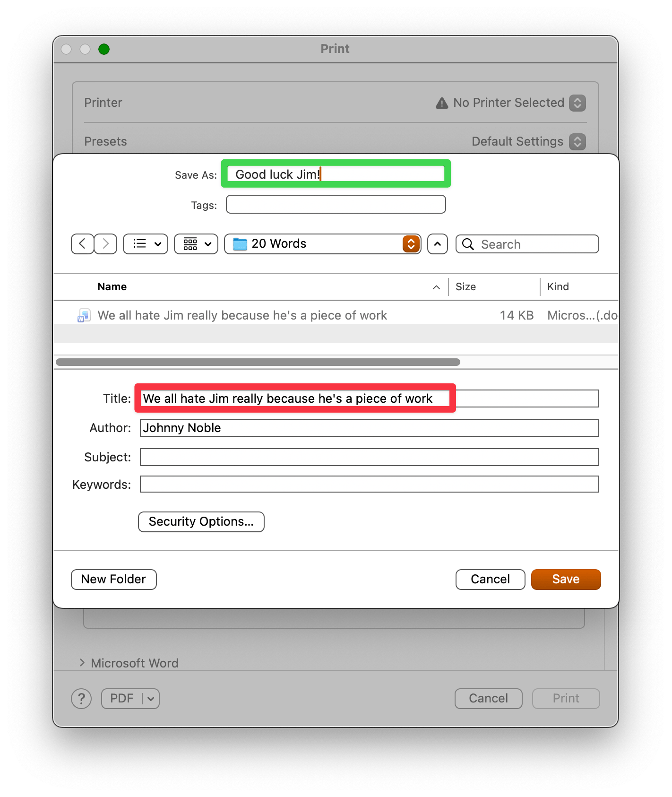Image resolution: width=672 pixels, height=797 pixels.
Task: Click the horizontal scrollbar under the file list
Action: pyautogui.click(x=258, y=362)
